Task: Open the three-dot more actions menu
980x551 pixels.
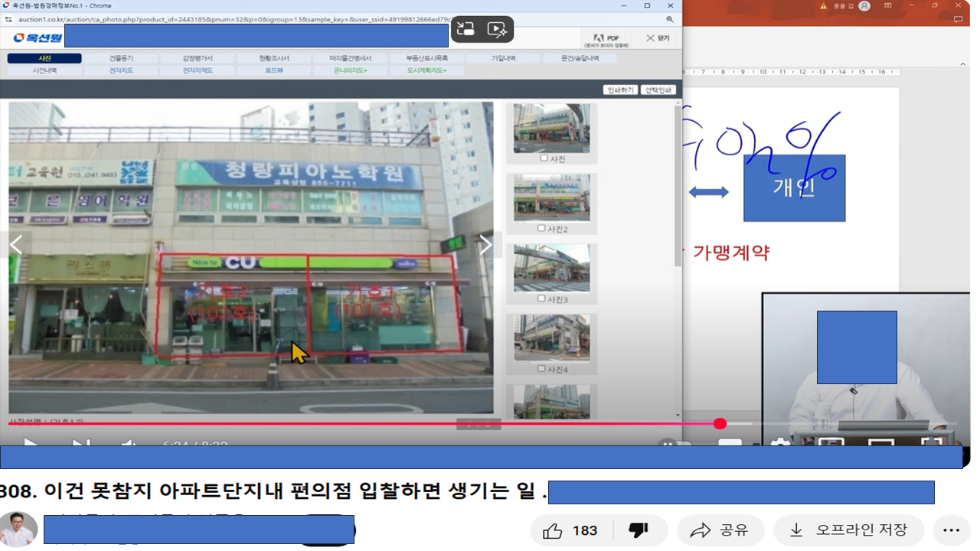Action: pos(951,530)
